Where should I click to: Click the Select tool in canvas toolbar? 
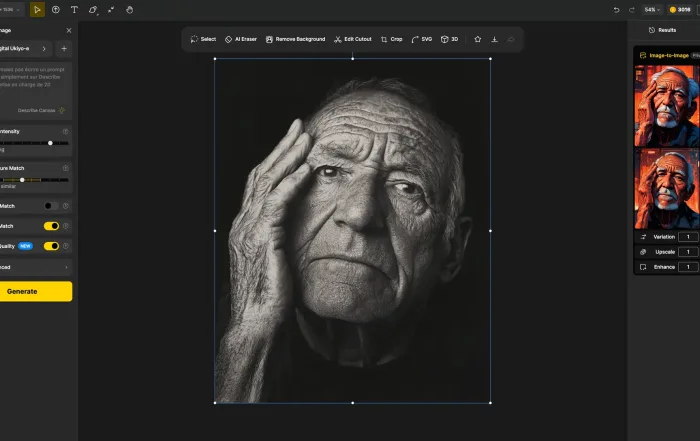(203, 39)
